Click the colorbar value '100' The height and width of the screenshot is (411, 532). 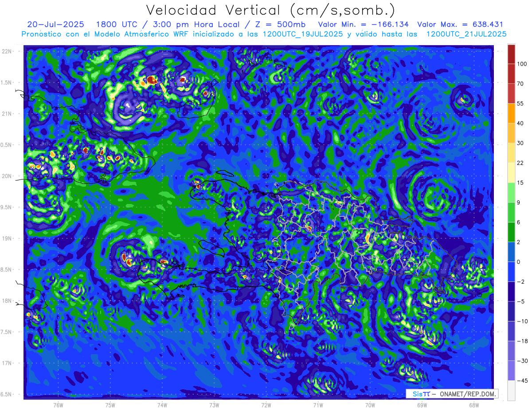522,64
